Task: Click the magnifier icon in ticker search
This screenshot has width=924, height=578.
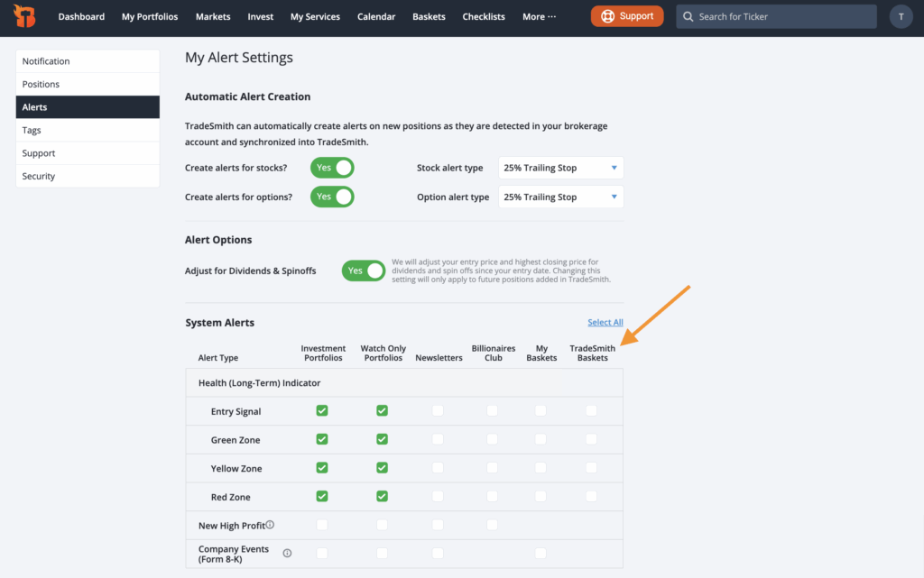Action: click(x=688, y=16)
